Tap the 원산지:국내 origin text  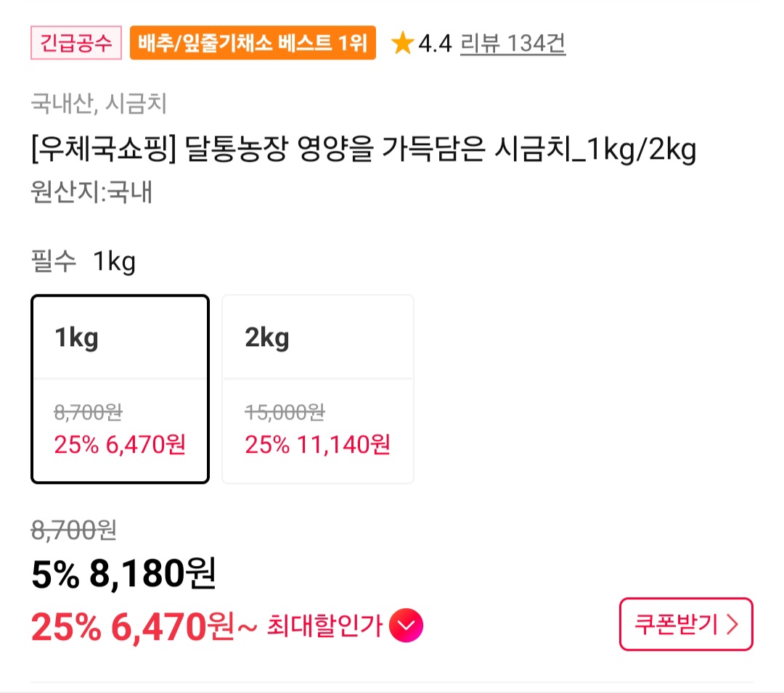click(91, 194)
